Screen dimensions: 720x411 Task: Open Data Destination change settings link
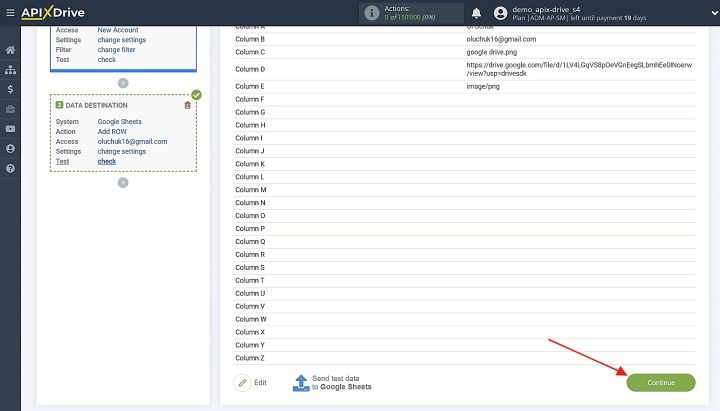(122, 152)
